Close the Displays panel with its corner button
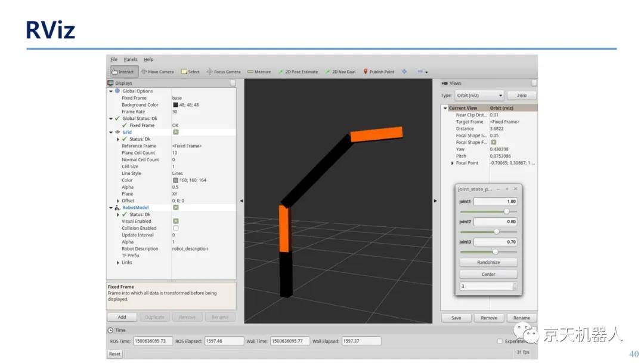 click(233, 83)
